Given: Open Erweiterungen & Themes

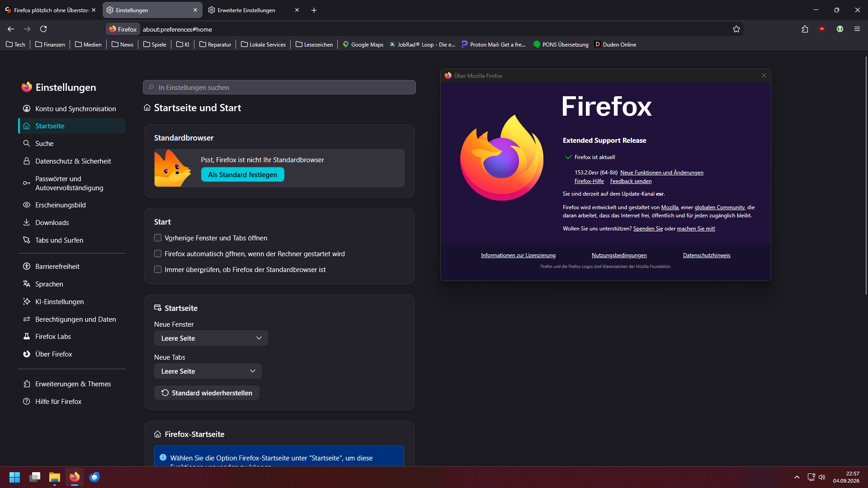Looking at the screenshot, I should click(72, 384).
